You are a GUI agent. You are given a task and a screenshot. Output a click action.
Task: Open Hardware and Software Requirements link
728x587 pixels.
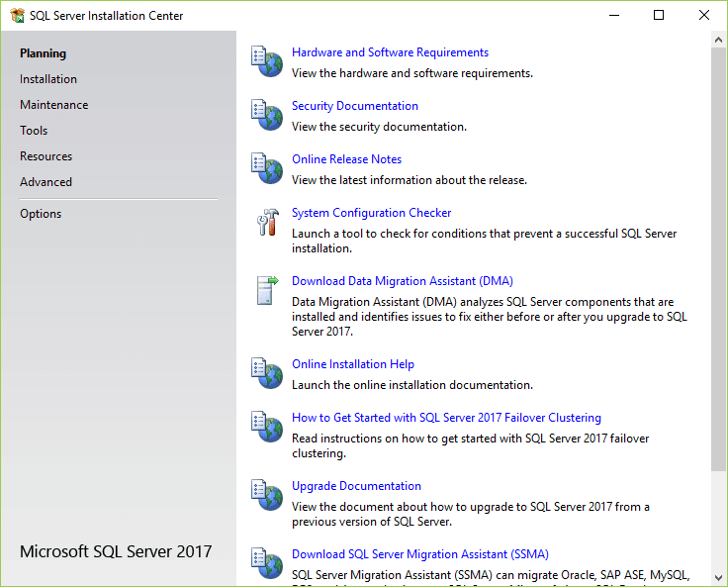click(x=390, y=52)
